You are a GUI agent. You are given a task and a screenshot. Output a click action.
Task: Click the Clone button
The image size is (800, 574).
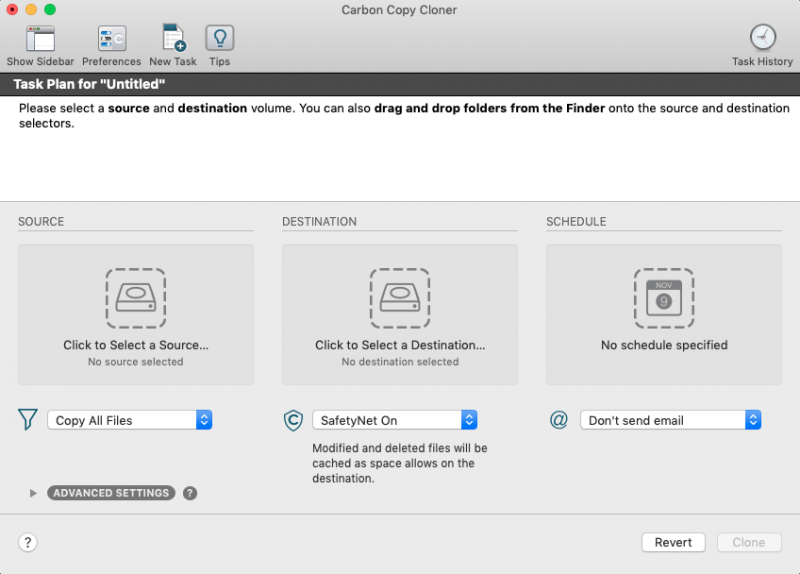point(749,542)
